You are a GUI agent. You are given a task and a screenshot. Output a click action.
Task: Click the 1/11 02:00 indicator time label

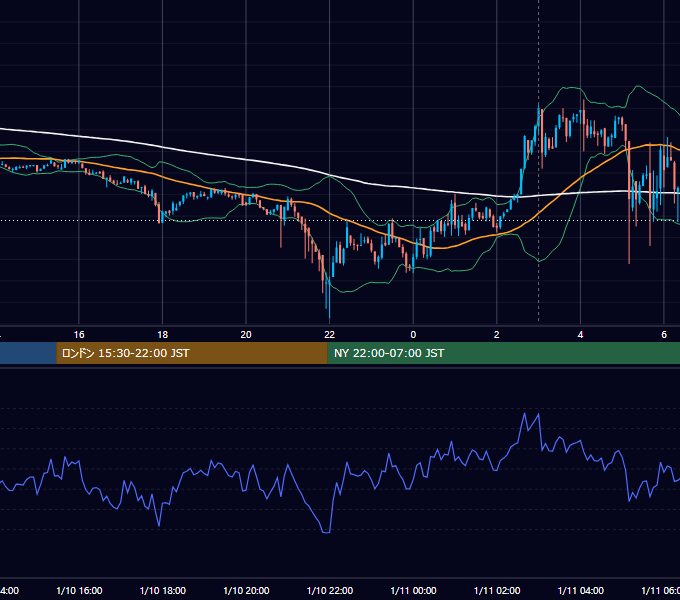[x=497, y=590]
